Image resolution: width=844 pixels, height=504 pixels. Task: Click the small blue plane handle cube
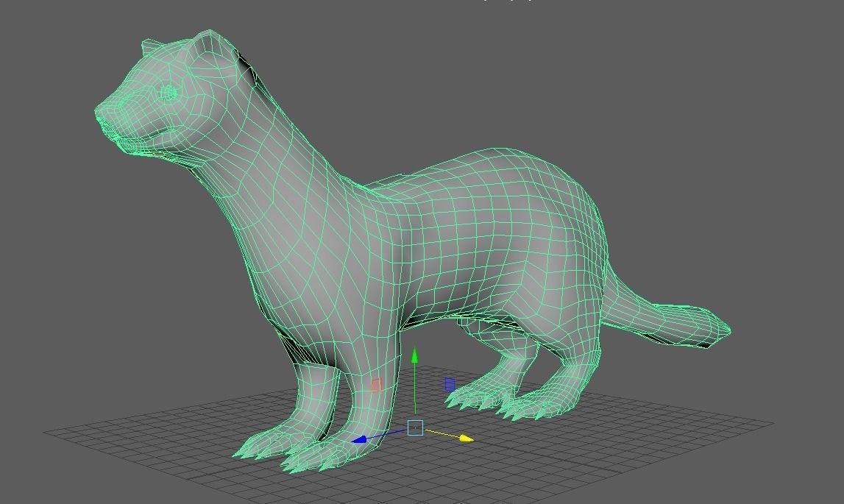click(450, 385)
